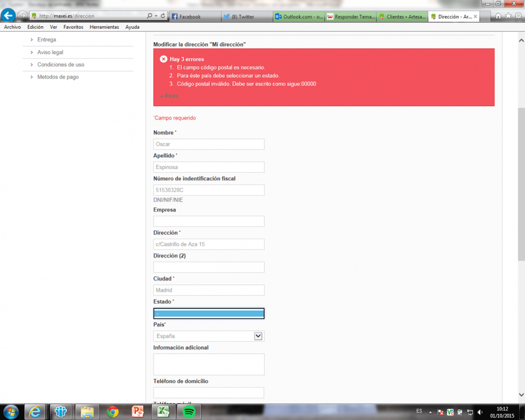Click the page scrollbar down arrow
Viewport: 525px width, 420px height.
[521, 395]
